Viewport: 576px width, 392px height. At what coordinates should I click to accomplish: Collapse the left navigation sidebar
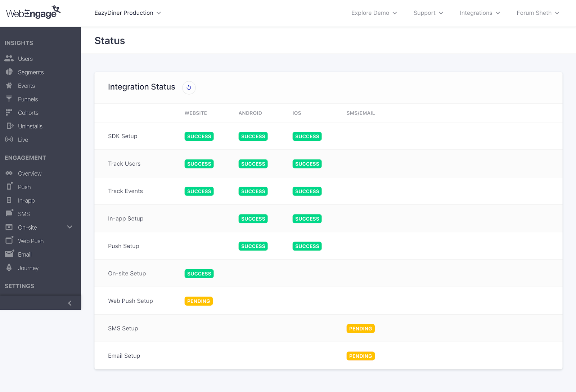pyautogui.click(x=70, y=303)
